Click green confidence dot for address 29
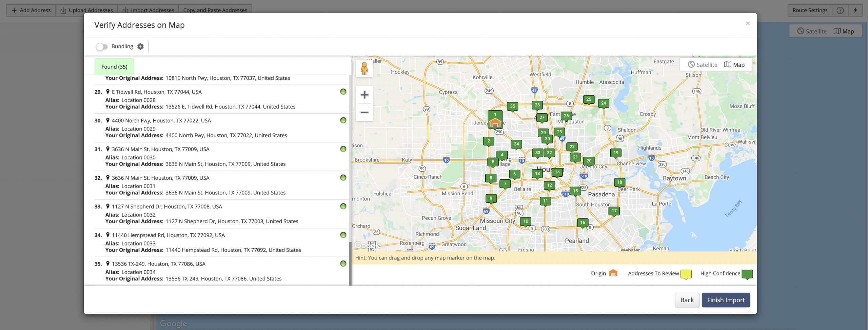The image size is (868, 330). pyautogui.click(x=343, y=92)
